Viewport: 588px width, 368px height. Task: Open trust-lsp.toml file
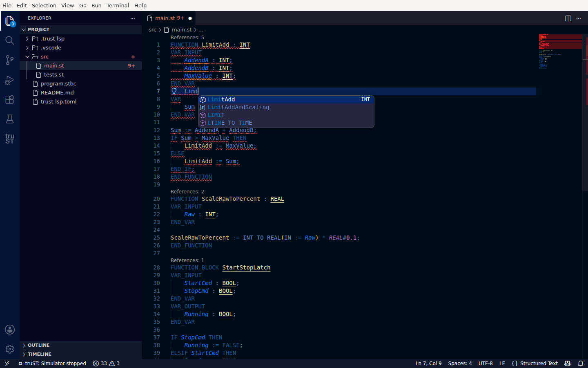pyautogui.click(x=80, y=102)
